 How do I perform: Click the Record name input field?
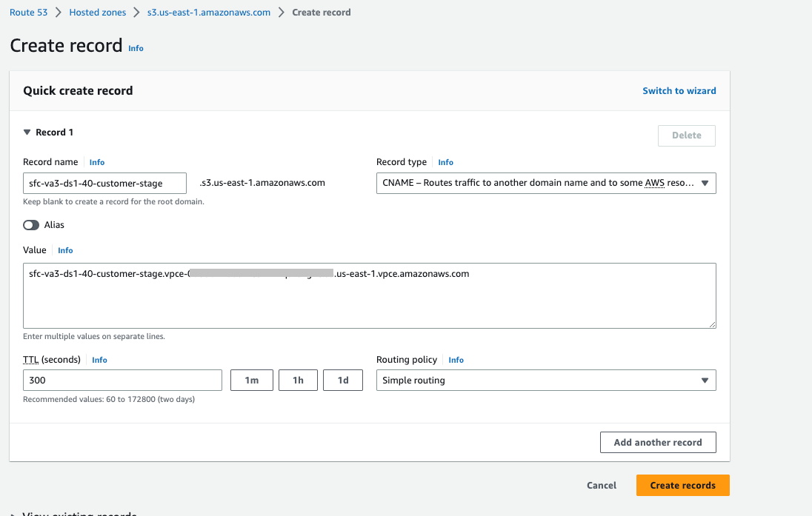(104, 183)
